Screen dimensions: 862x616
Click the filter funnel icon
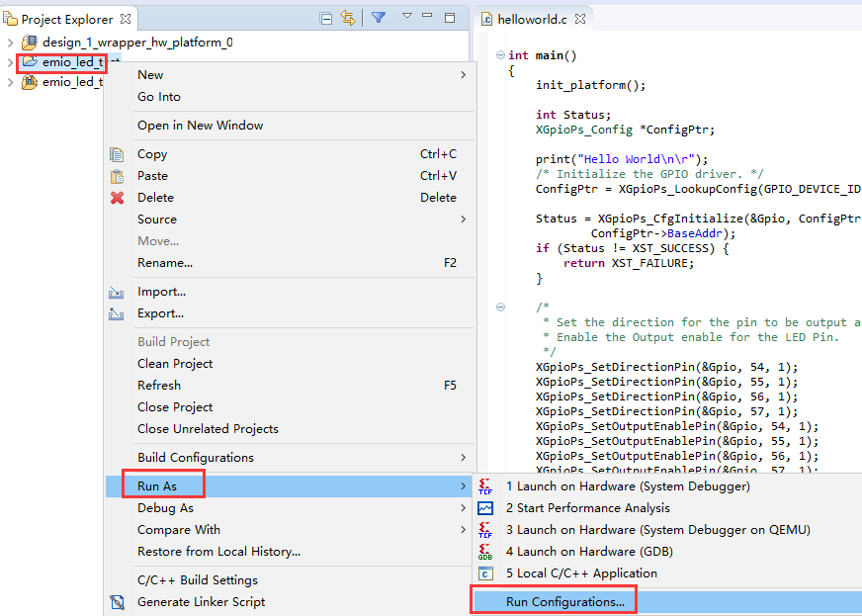pyautogui.click(x=379, y=18)
